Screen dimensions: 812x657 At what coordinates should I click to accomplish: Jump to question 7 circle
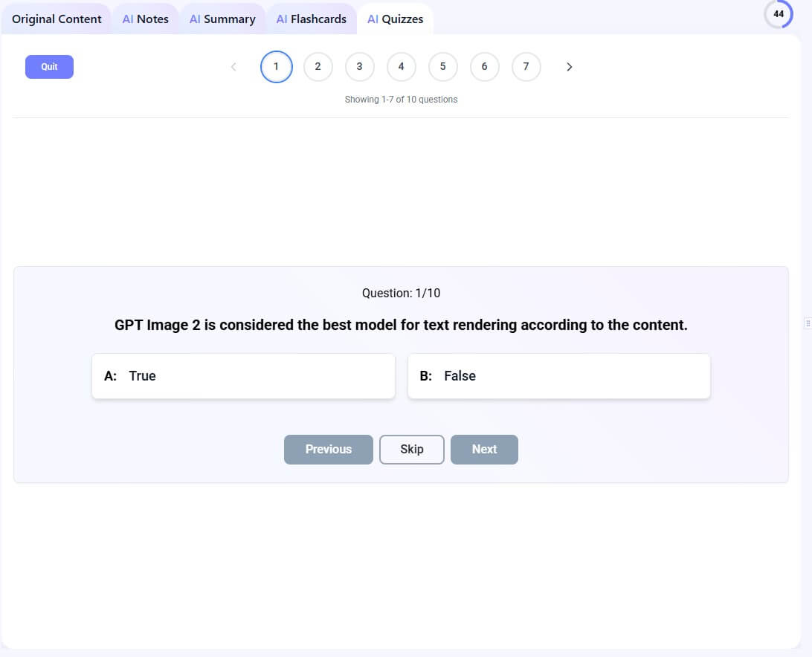coord(526,67)
